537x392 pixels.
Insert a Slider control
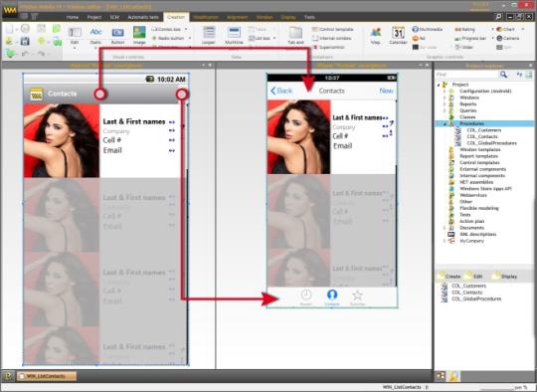click(464, 47)
